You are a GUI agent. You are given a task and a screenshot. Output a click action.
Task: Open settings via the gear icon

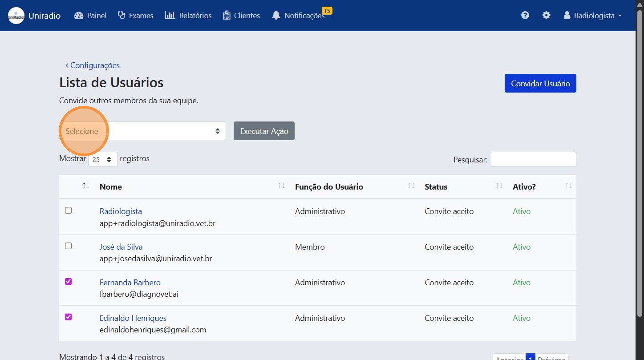coord(547,15)
